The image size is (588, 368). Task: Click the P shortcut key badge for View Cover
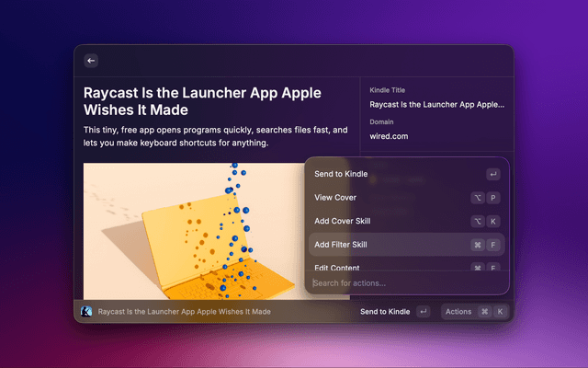click(493, 198)
